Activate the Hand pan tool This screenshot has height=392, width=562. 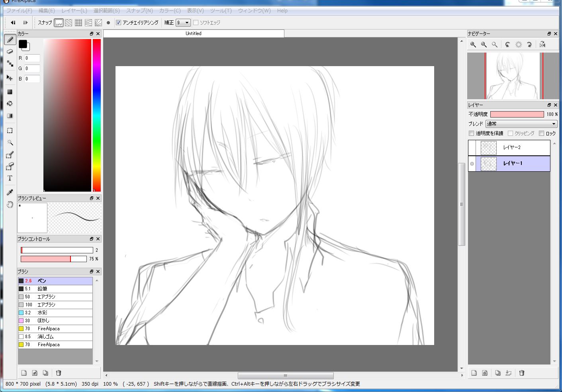[10, 205]
